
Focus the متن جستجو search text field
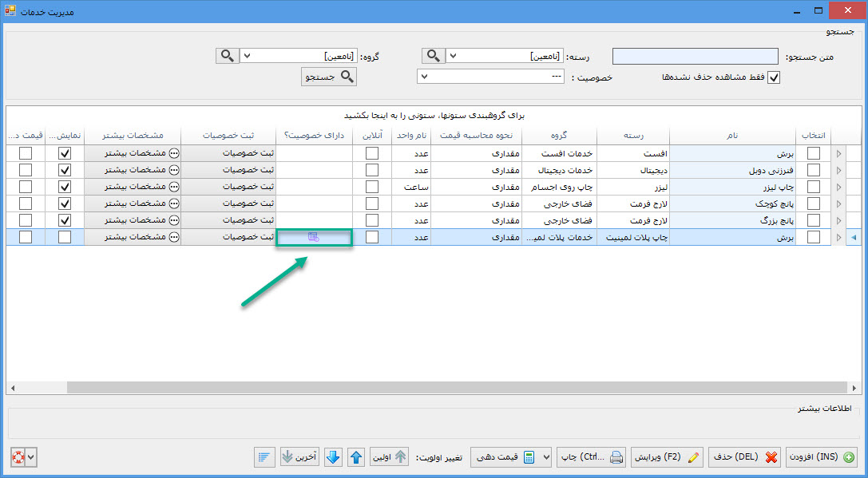tap(696, 57)
